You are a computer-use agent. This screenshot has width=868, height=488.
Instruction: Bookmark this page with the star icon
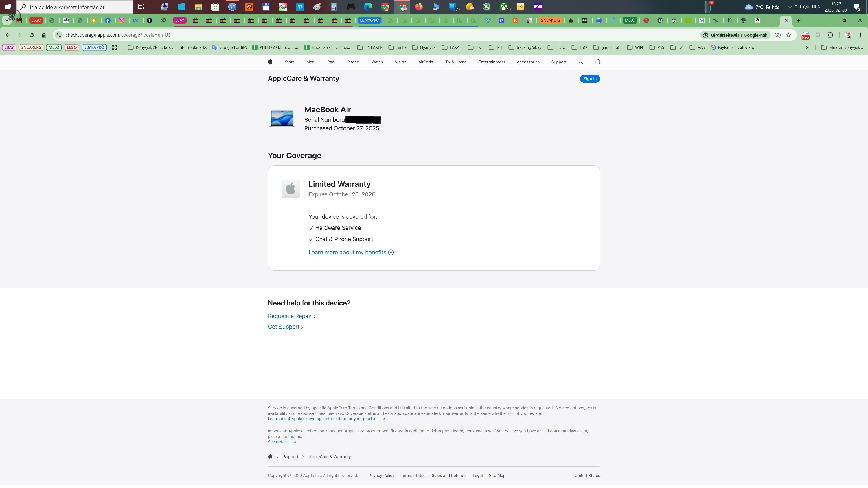coord(788,35)
